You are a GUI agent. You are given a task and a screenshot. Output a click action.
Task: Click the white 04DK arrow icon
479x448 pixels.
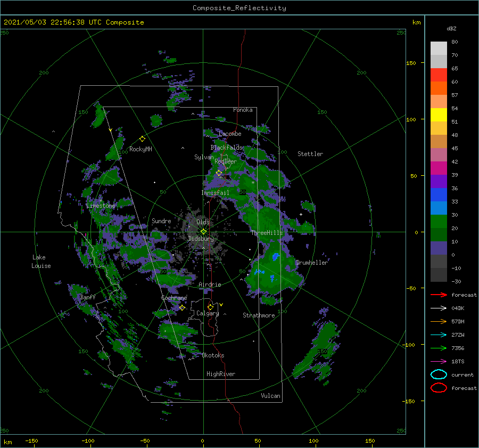(x=439, y=308)
